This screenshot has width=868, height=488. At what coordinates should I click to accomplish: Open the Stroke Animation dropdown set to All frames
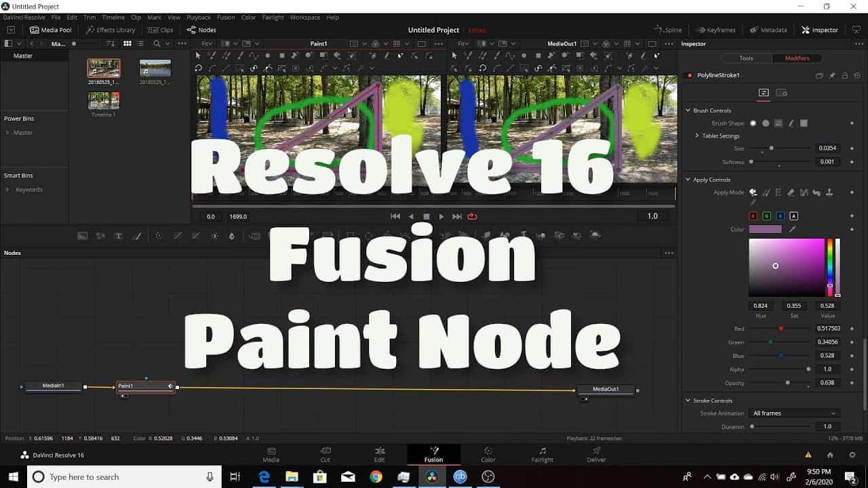click(795, 413)
